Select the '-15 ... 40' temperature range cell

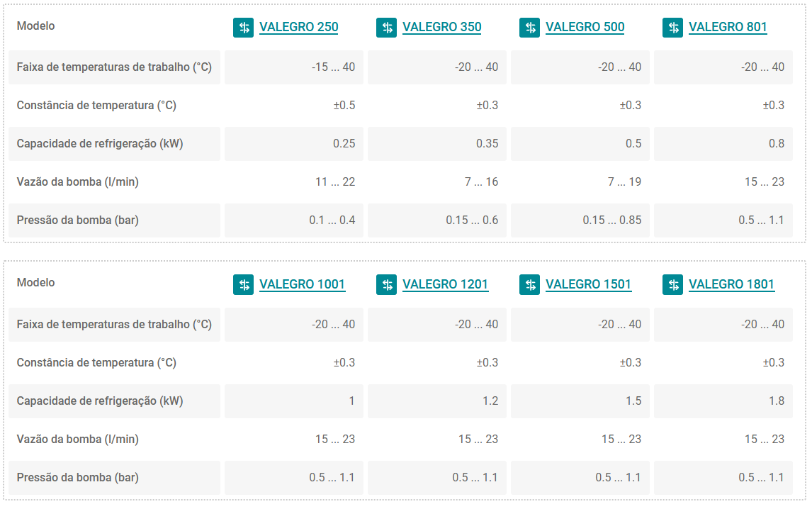click(294, 67)
